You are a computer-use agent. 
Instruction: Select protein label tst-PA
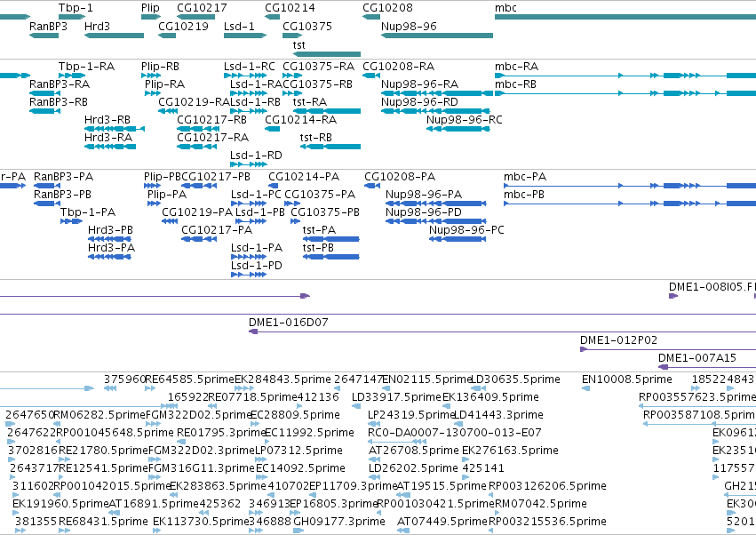pyautogui.click(x=319, y=230)
